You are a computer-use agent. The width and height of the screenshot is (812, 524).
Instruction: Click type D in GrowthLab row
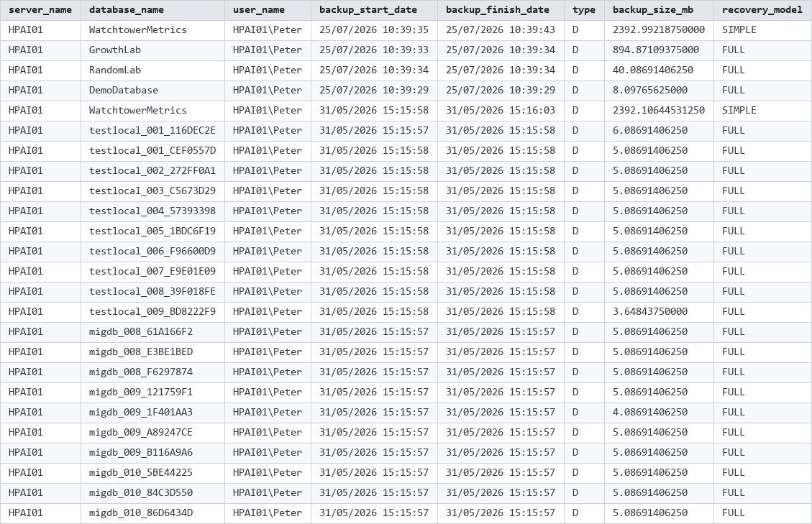pos(584,50)
